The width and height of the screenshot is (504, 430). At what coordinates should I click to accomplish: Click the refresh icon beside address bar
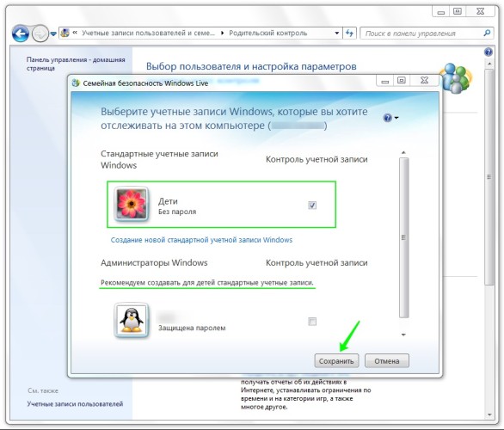(349, 33)
